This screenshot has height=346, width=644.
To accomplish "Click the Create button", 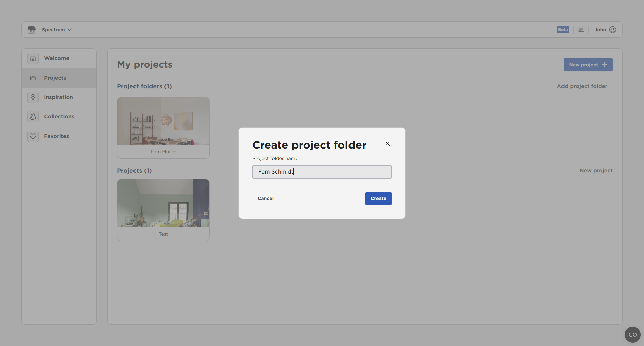I will (378, 198).
